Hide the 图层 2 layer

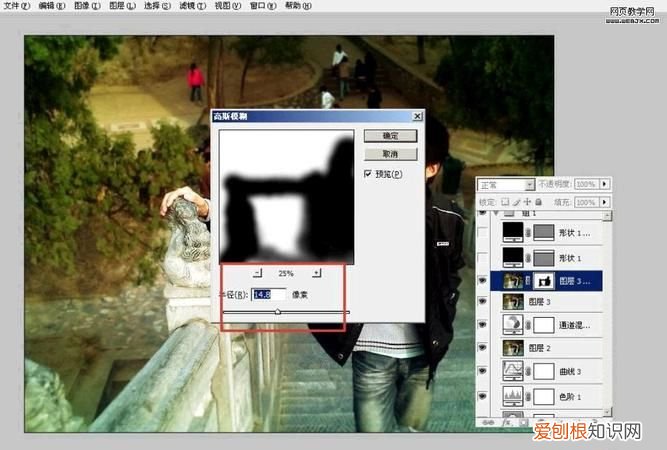(x=483, y=347)
